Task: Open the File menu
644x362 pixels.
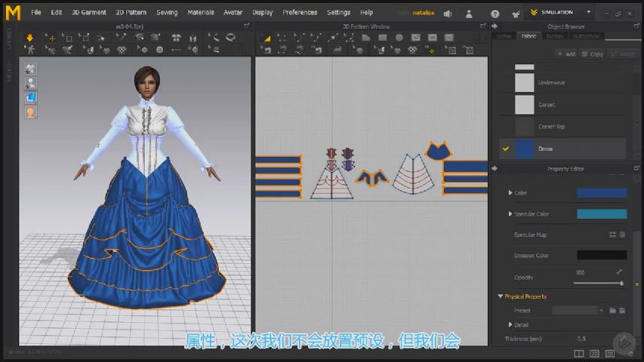Action: point(36,12)
